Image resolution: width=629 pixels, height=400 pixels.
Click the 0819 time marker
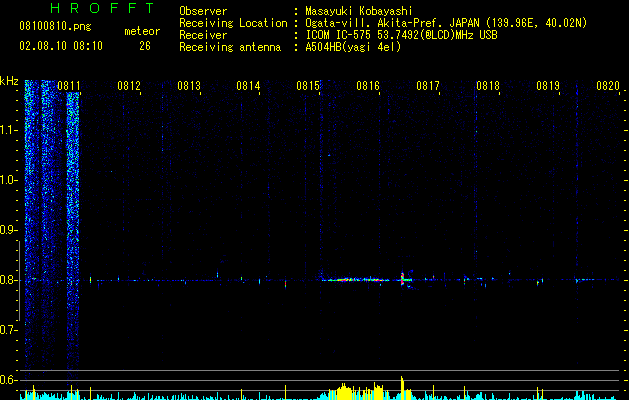pyautogui.click(x=548, y=86)
